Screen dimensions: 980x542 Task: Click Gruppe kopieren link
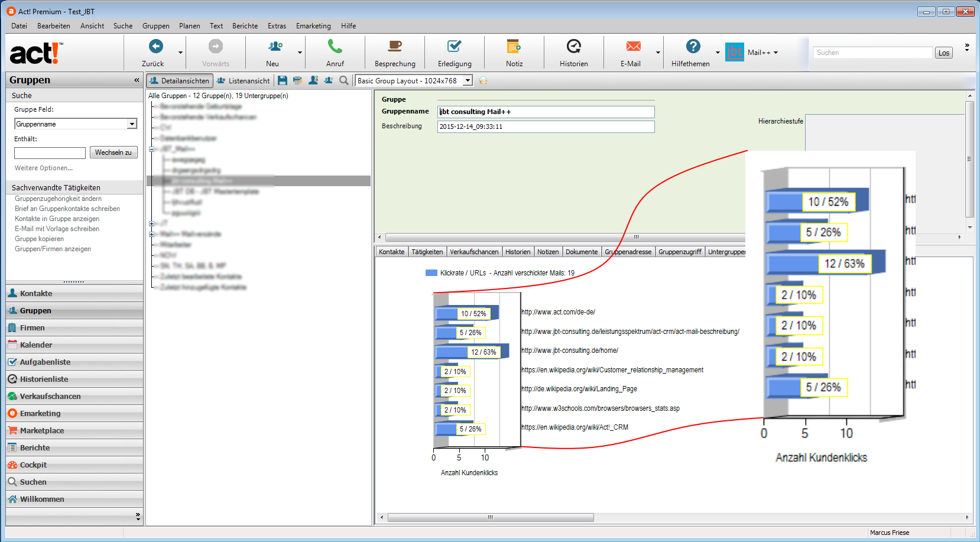click(39, 239)
